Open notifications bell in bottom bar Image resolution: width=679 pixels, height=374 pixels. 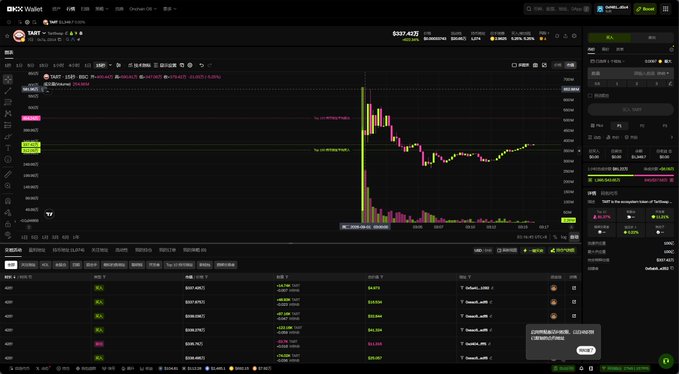click(581, 368)
